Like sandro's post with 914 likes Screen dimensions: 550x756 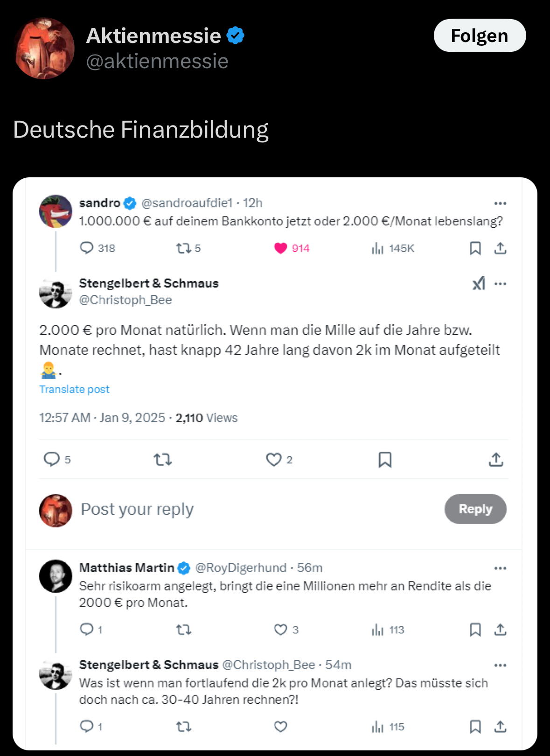[x=281, y=248]
